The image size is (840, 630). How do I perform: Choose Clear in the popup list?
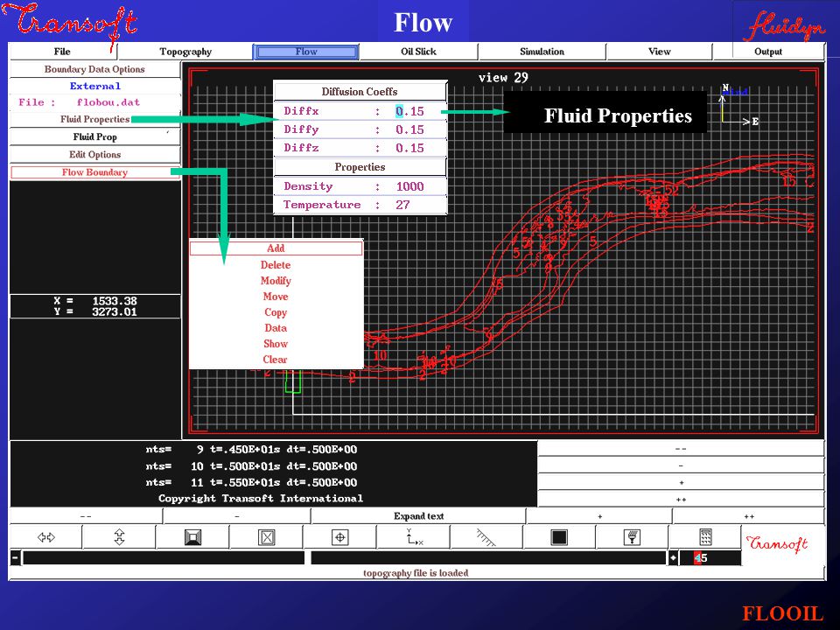tap(276, 360)
